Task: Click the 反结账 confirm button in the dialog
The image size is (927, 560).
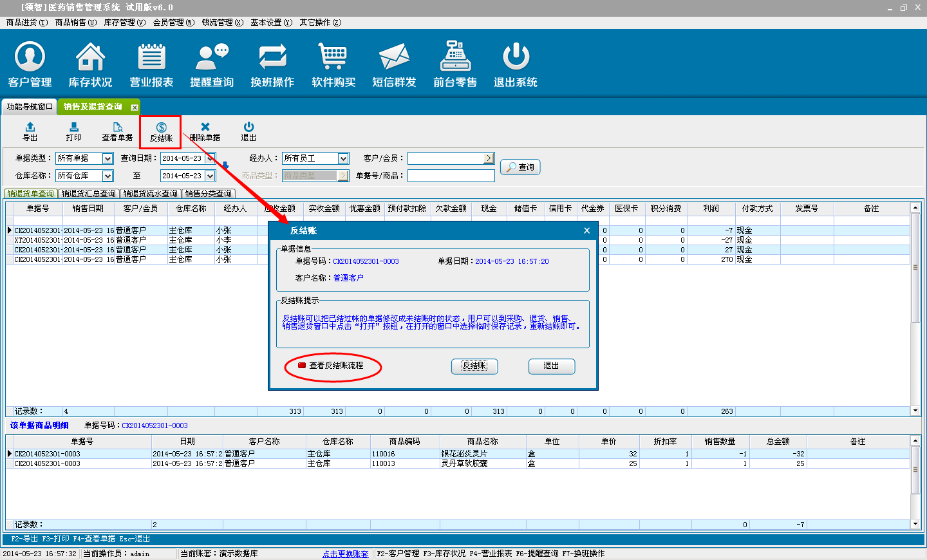Action: [474, 366]
